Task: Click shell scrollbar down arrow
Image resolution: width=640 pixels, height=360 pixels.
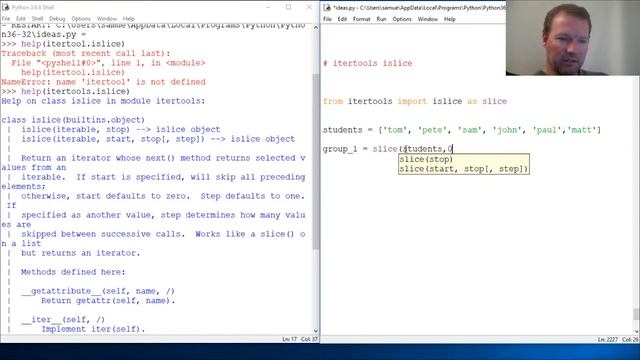Action: tap(316, 331)
